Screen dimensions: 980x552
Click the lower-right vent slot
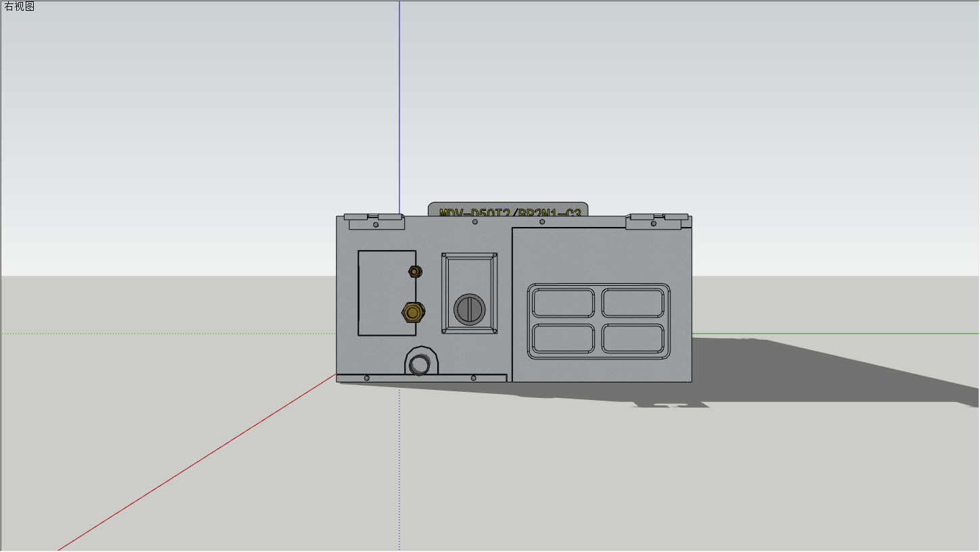coord(633,338)
